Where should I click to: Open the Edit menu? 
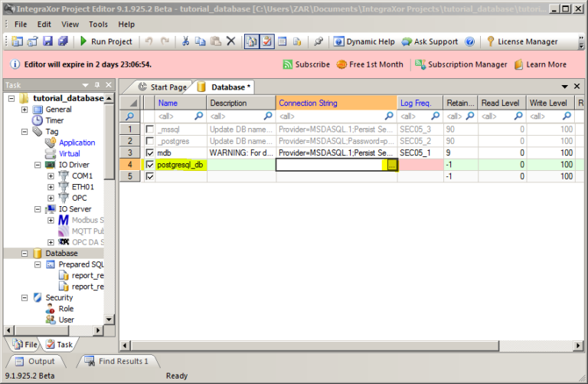pos(44,25)
